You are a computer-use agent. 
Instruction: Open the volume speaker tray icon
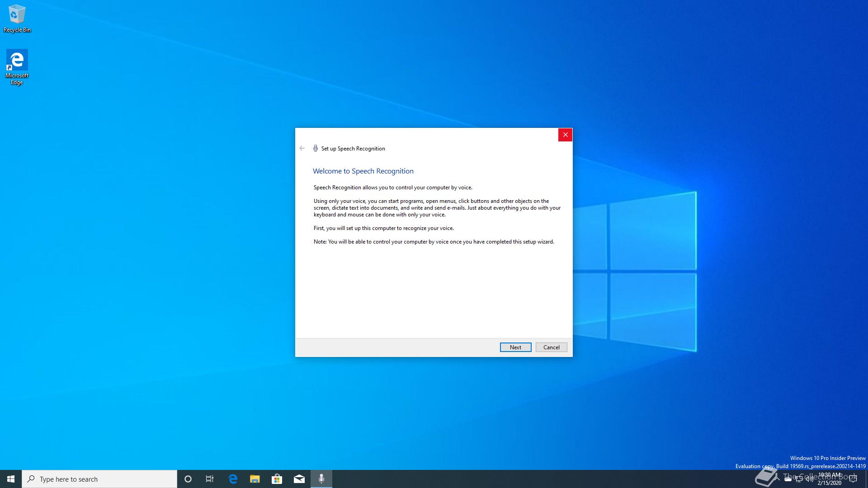pos(809,479)
